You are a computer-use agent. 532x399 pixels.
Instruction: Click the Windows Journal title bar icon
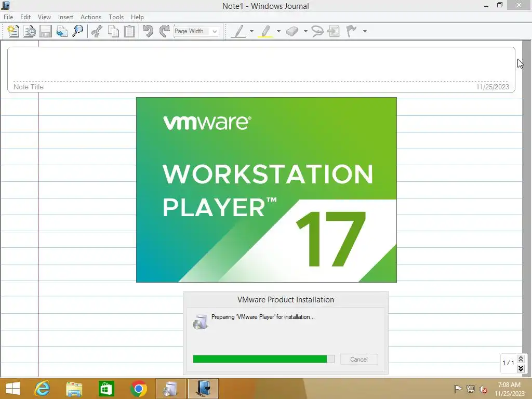[x=5, y=5]
